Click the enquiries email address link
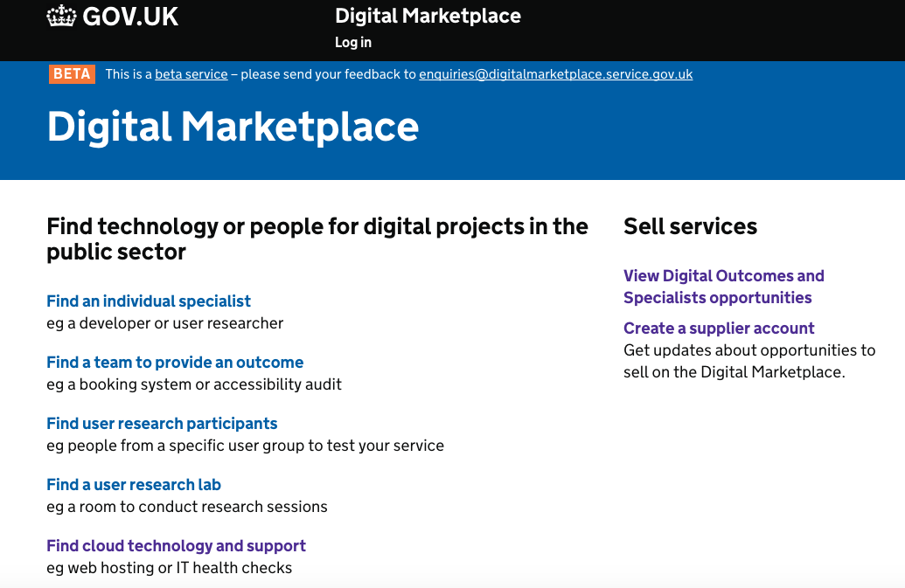This screenshot has width=905, height=588. coord(556,74)
